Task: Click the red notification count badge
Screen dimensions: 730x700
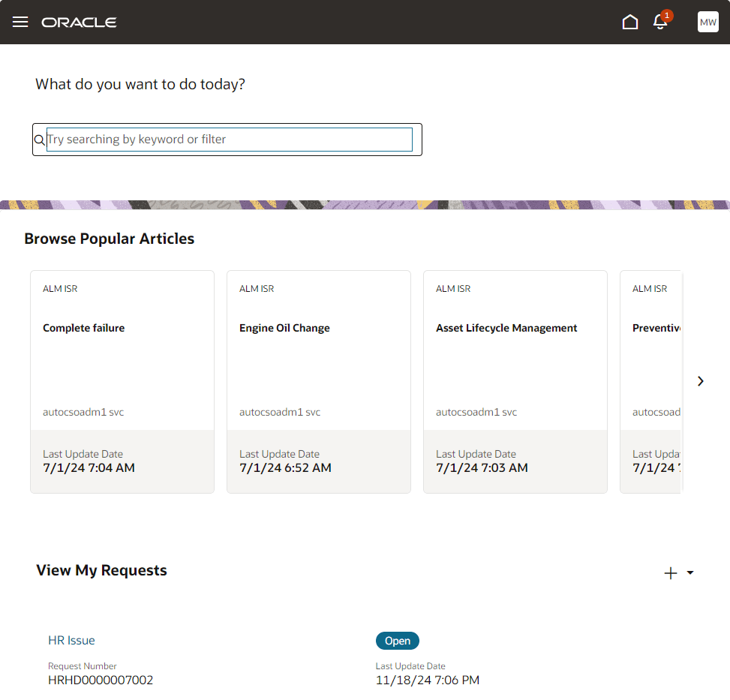Action: point(667,15)
